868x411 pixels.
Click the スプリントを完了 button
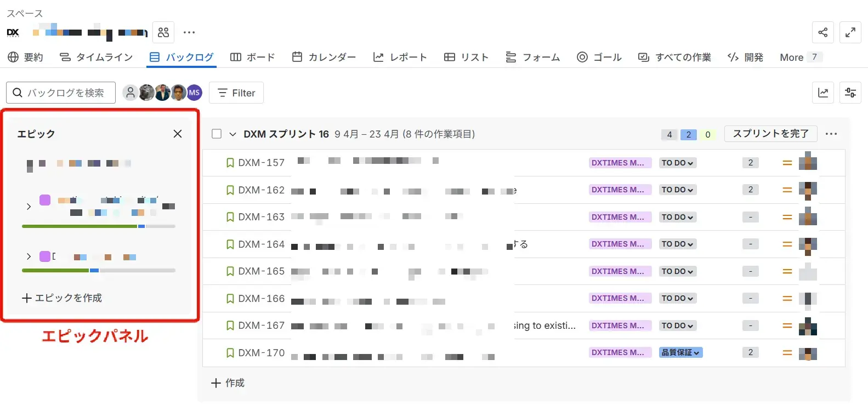coord(770,134)
